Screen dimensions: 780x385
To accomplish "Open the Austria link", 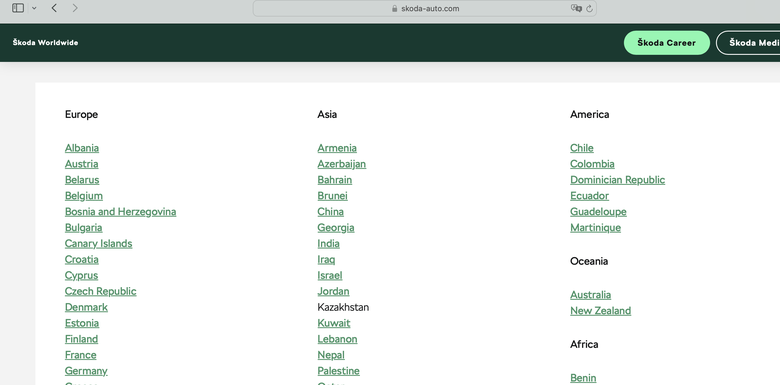I will 82,164.
